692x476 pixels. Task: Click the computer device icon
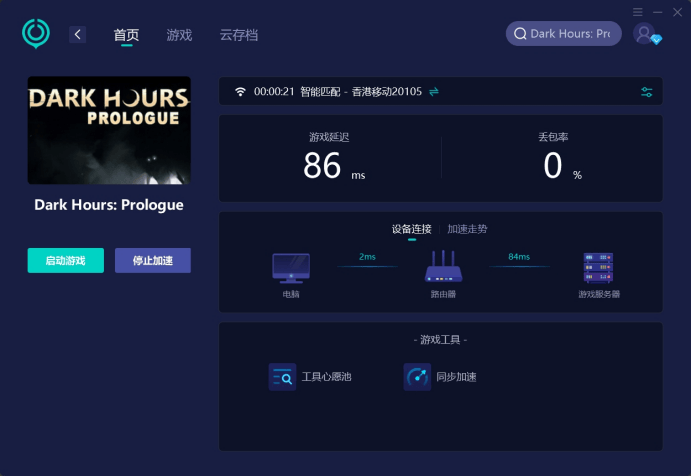point(291,268)
